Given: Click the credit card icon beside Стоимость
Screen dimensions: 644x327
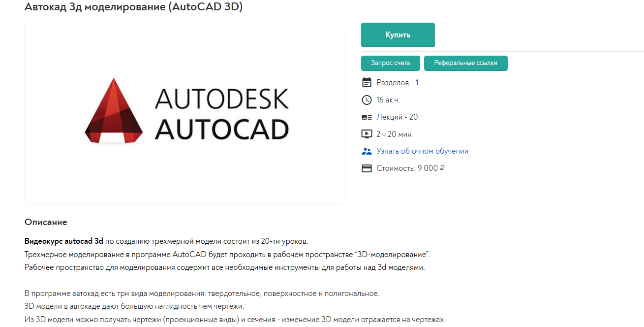Looking at the screenshot, I should 367,168.
